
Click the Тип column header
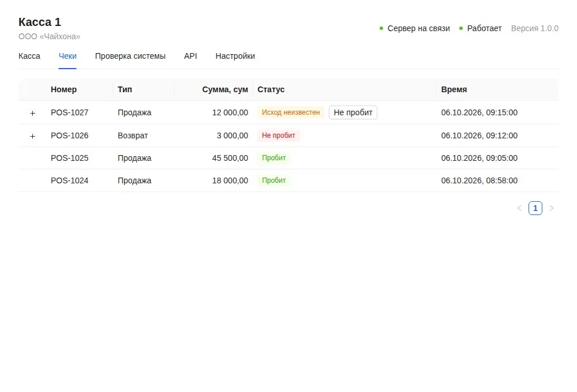coord(125,89)
